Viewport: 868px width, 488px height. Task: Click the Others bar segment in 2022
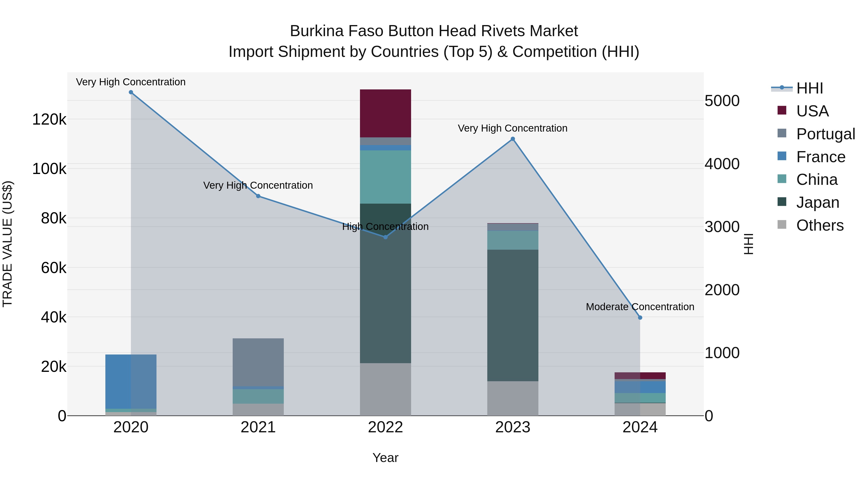click(386, 389)
